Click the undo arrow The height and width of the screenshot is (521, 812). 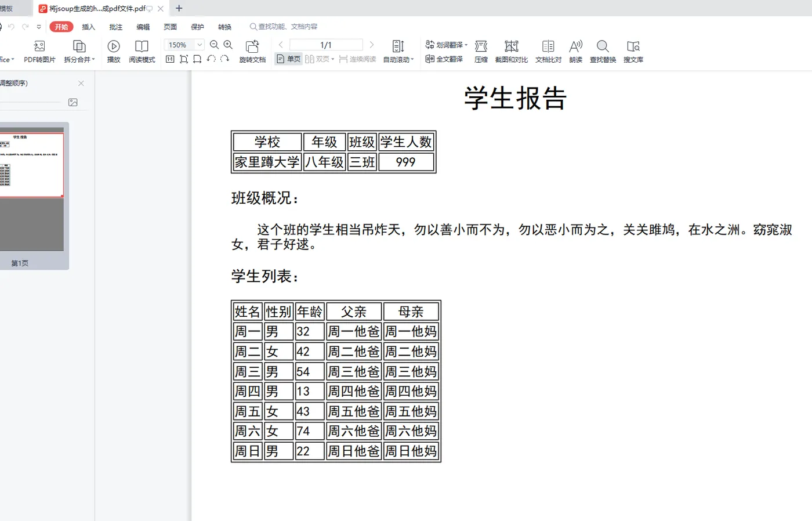click(11, 27)
